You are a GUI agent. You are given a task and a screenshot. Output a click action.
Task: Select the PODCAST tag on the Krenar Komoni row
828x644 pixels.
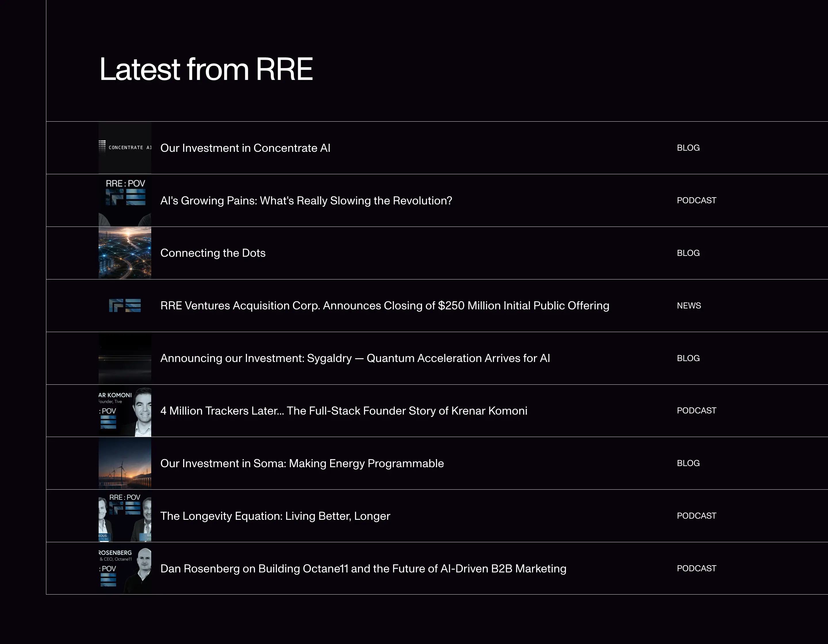[696, 411]
